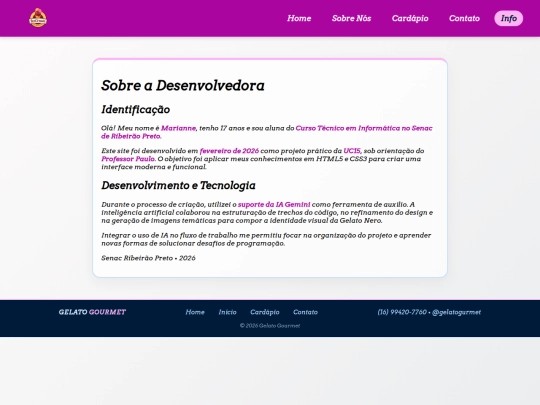Click the Gelato Gourmet logo in header
The width and height of the screenshot is (540, 405).
tap(38, 18)
